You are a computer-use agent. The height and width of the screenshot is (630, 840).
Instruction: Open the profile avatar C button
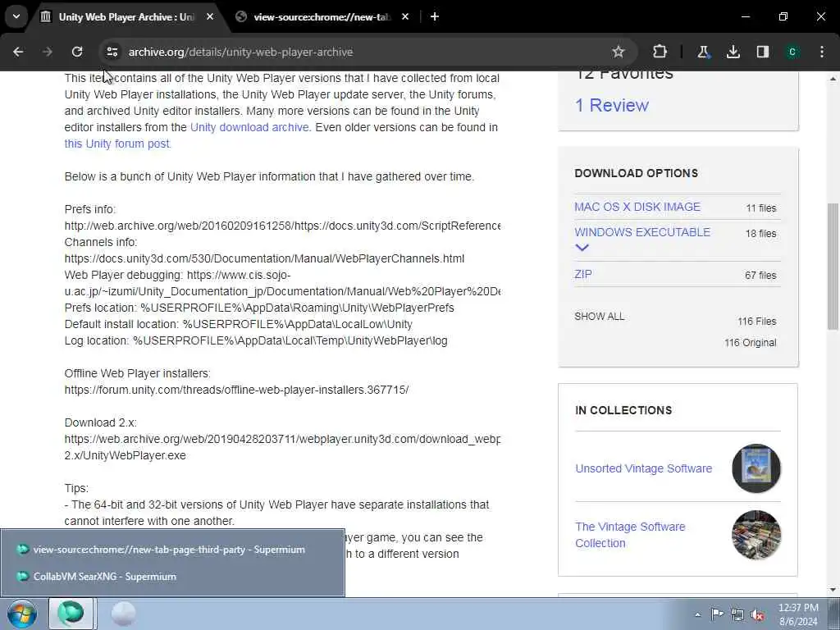click(x=792, y=52)
